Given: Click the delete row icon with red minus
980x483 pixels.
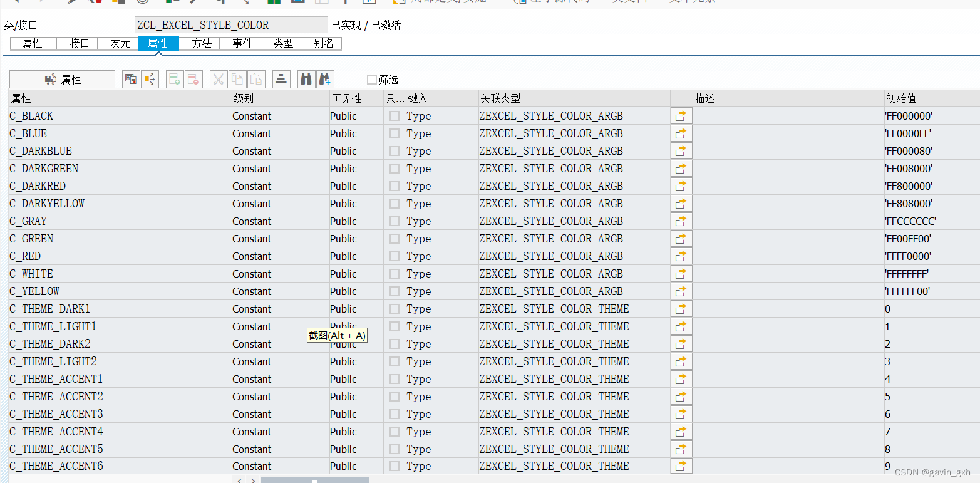Looking at the screenshot, I should click(x=192, y=78).
